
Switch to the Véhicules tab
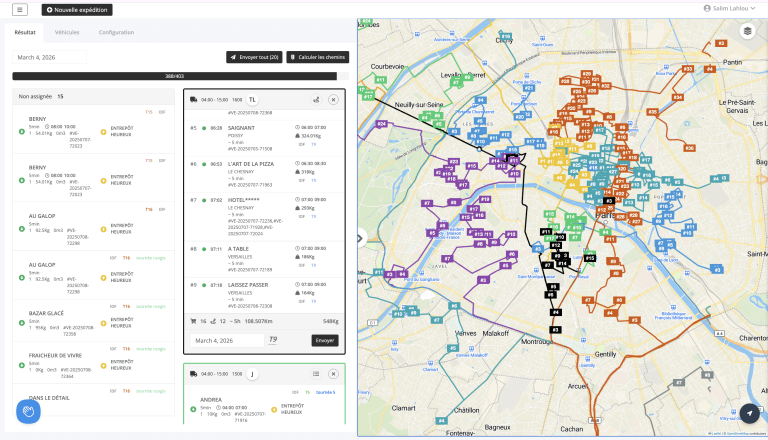point(68,32)
